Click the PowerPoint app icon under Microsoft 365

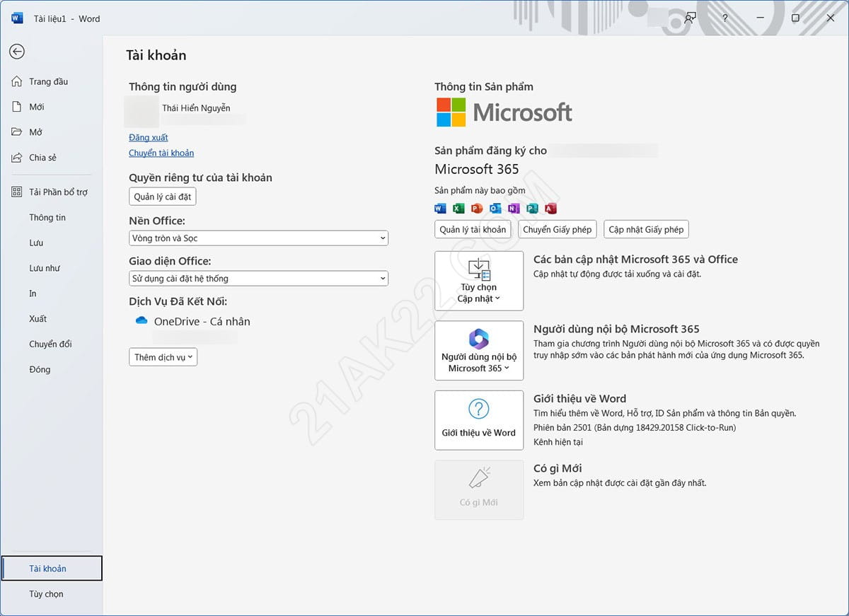(477, 208)
